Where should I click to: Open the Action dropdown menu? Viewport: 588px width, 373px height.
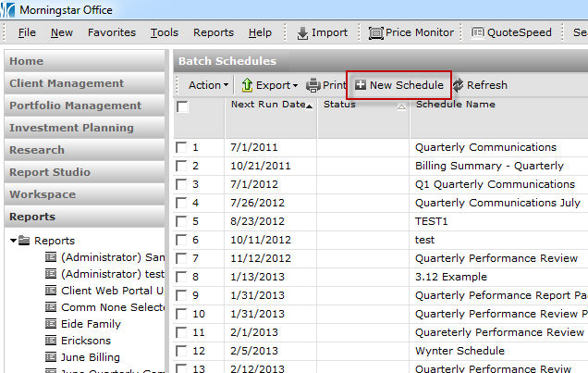point(208,85)
